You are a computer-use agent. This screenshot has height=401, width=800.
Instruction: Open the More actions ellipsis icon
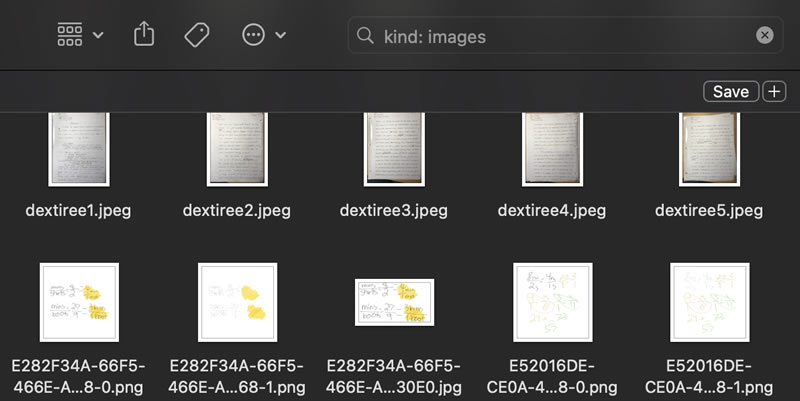pos(254,35)
